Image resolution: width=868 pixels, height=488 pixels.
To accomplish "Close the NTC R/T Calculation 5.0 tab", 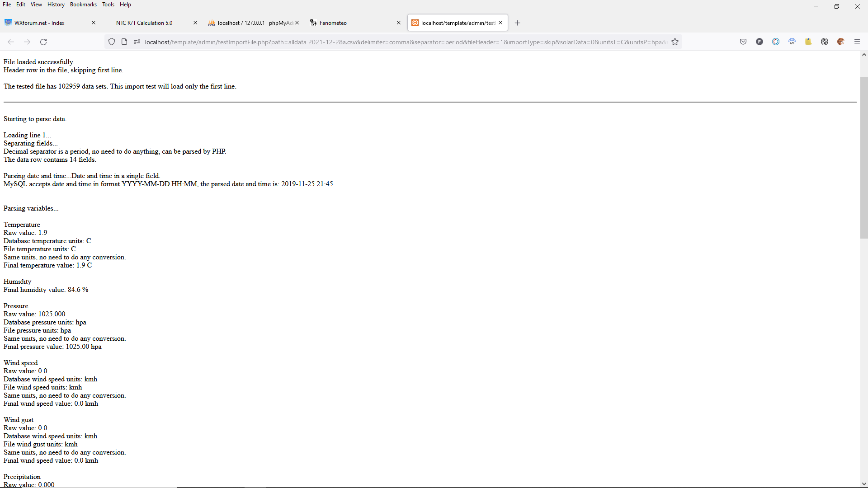I will click(x=195, y=23).
